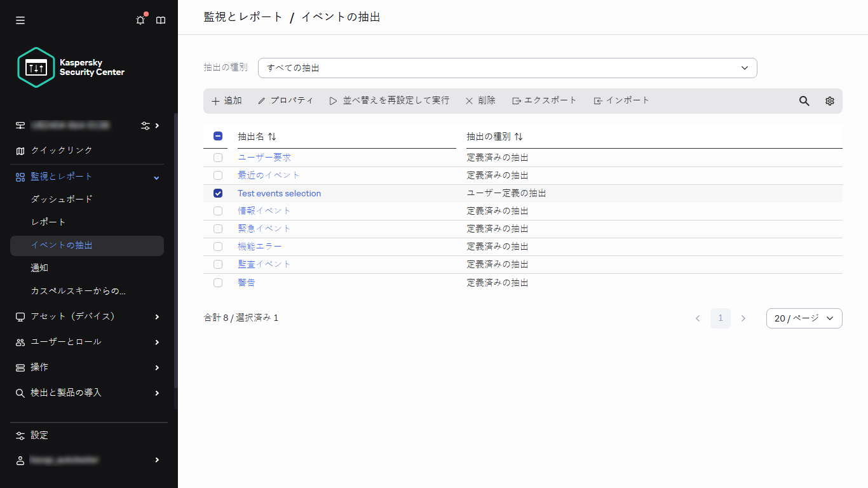Collapse the 監視とレポート sidebar section

[x=156, y=177]
